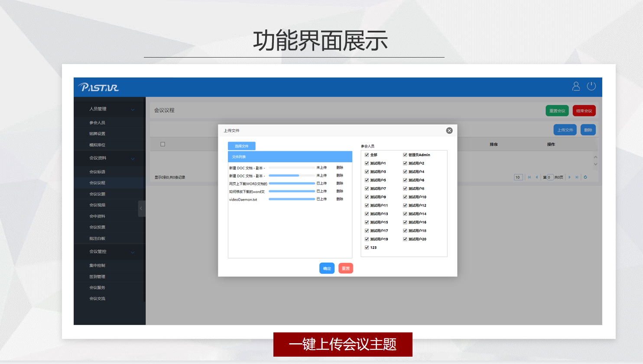The width and height of the screenshot is (643, 364).
Task: Open 签到管理 in sidebar
Action: pos(97,277)
